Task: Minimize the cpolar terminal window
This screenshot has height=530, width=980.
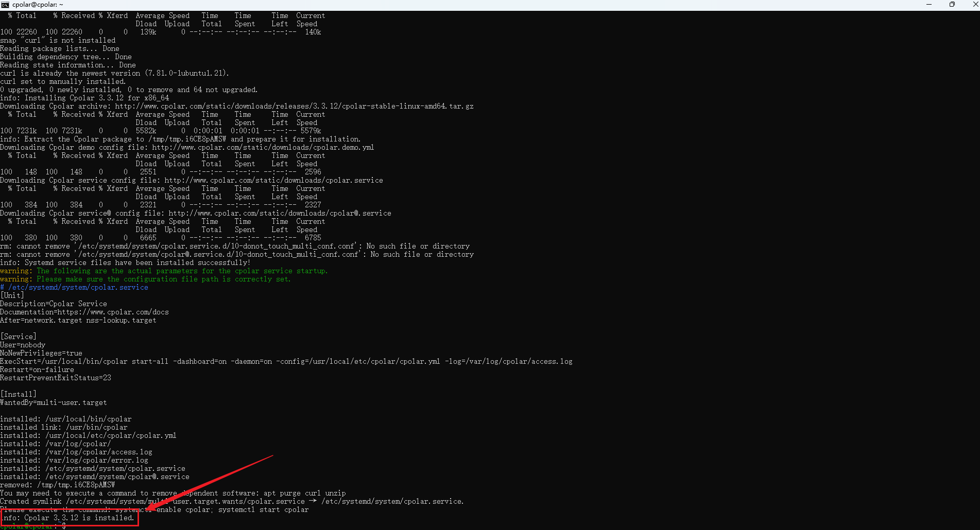Action: (929, 5)
